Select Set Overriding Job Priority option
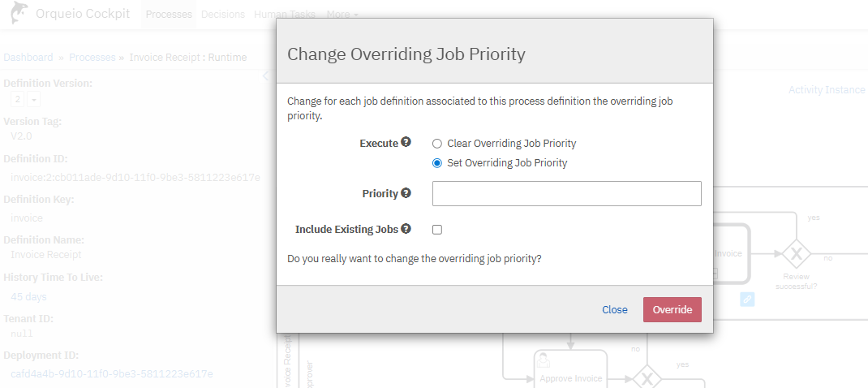 pos(437,163)
